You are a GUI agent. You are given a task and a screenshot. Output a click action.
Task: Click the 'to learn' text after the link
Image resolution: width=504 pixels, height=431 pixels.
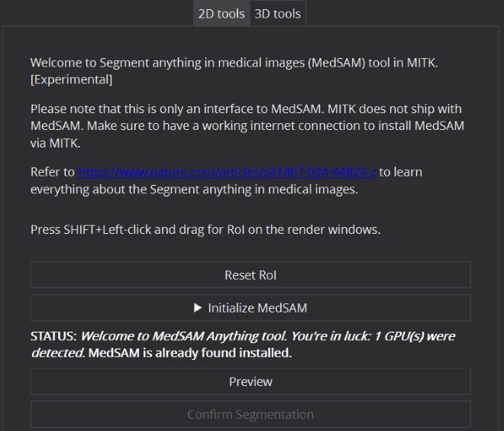[400, 172]
